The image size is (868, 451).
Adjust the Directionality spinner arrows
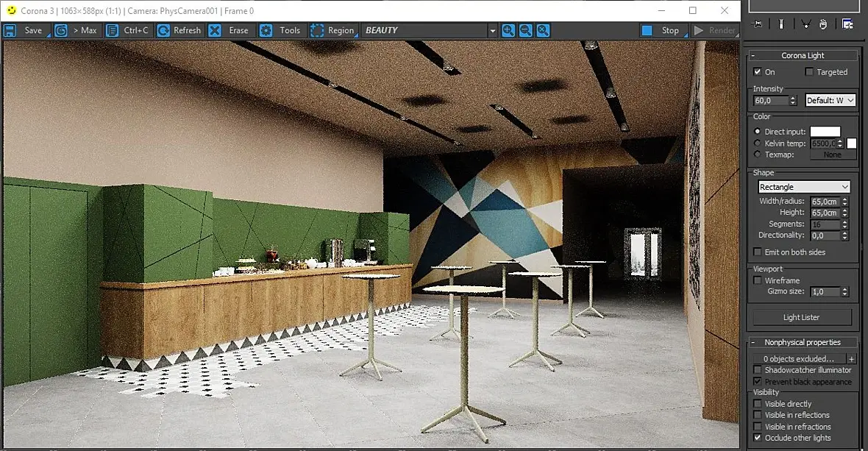coord(844,235)
